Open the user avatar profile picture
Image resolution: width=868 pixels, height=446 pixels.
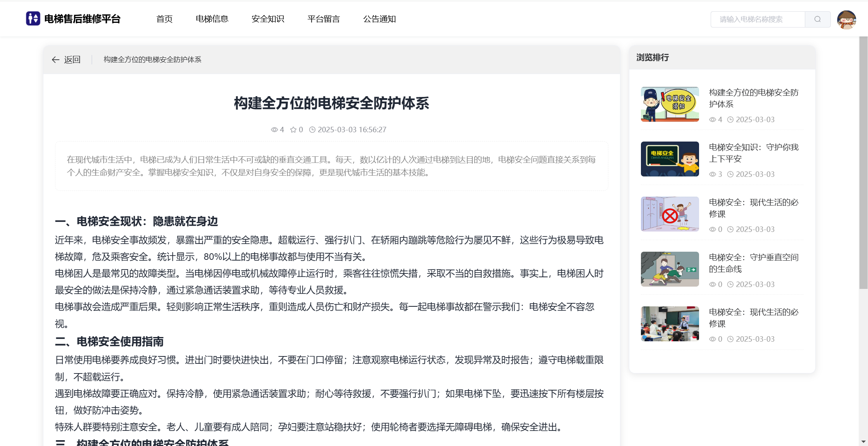(846, 19)
